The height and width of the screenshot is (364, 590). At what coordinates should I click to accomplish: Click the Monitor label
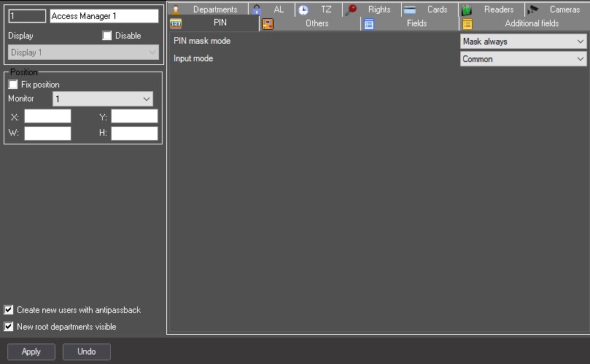21,98
